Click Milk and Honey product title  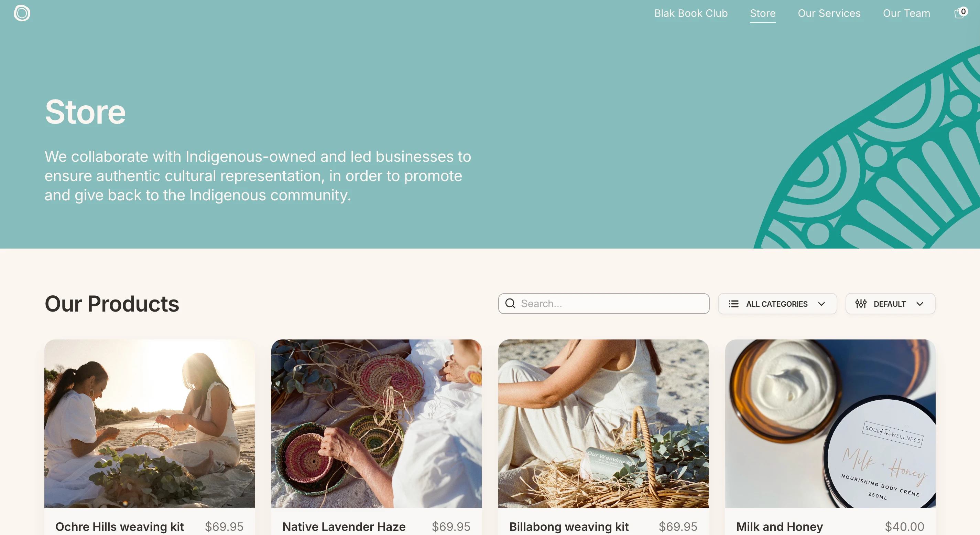pyautogui.click(x=780, y=527)
